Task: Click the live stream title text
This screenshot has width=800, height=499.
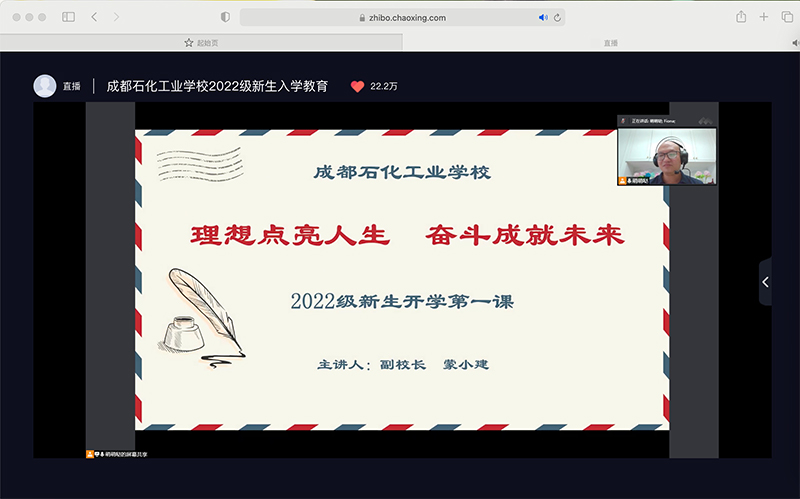Action: click(217, 86)
